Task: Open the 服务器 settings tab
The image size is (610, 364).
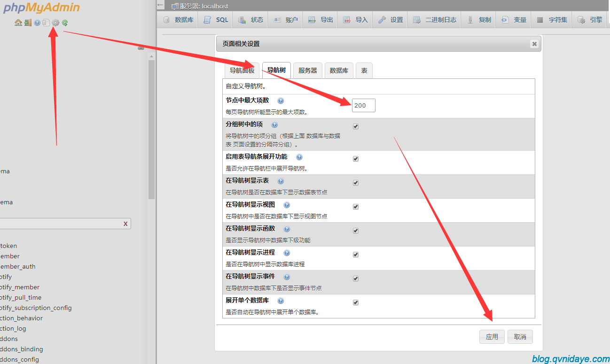Action: coord(308,70)
